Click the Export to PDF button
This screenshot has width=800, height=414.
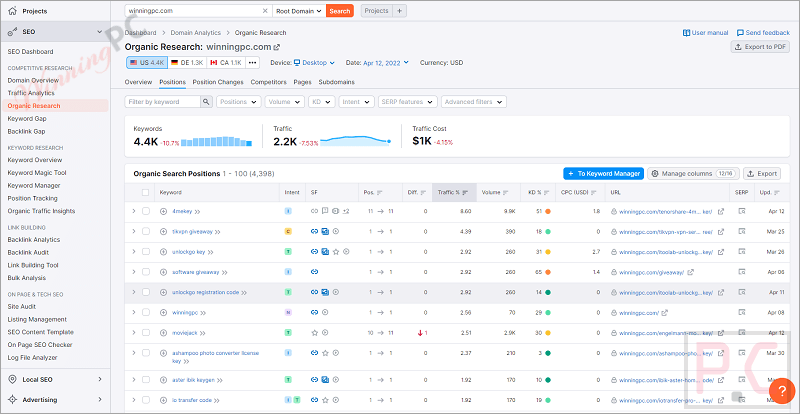click(x=760, y=47)
